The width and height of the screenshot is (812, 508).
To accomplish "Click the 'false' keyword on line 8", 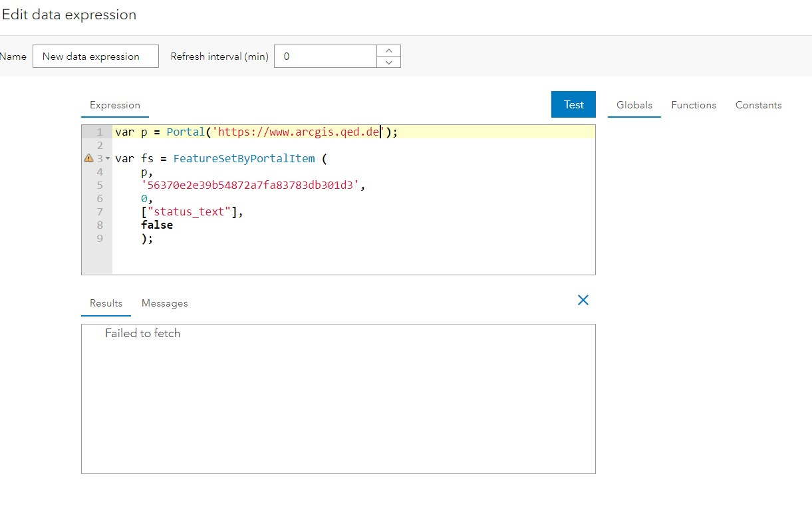I will click(x=157, y=225).
